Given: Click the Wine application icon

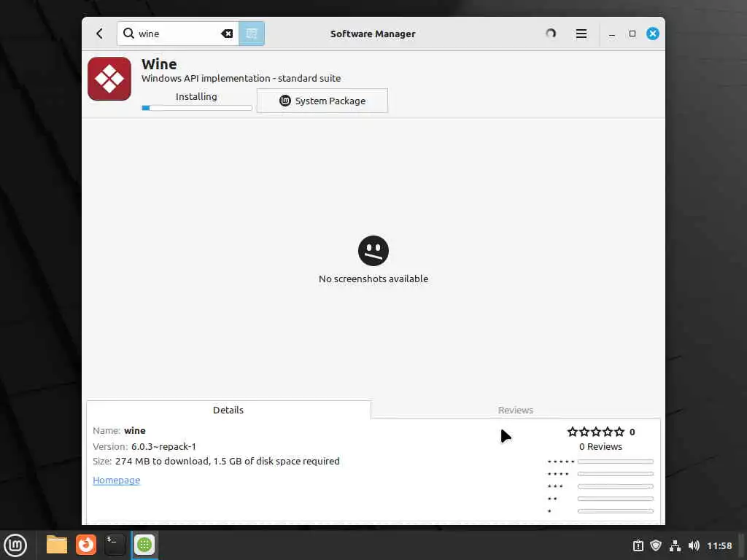Looking at the screenshot, I should 109,79.
